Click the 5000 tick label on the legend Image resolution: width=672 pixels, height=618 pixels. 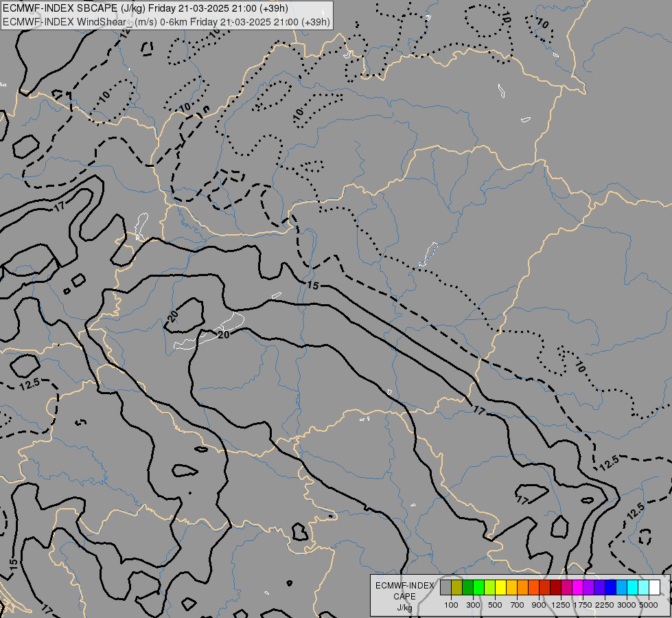pos(649,605)
